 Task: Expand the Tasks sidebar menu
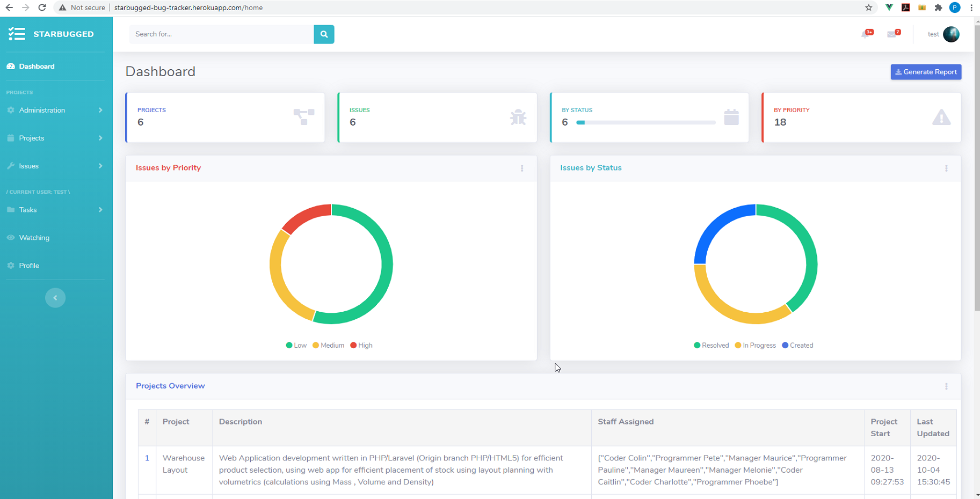point(55,210)
